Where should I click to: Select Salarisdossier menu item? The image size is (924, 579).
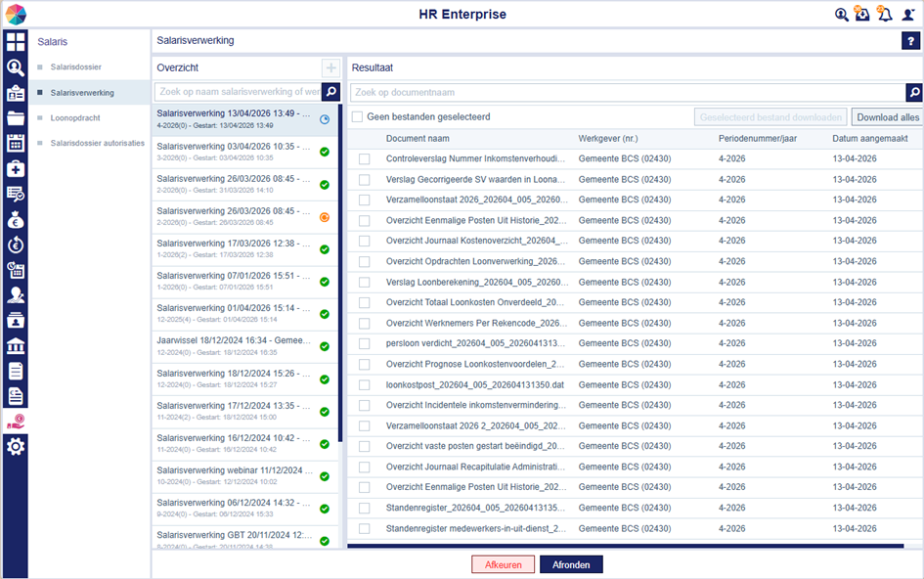(x=75, y=67)
